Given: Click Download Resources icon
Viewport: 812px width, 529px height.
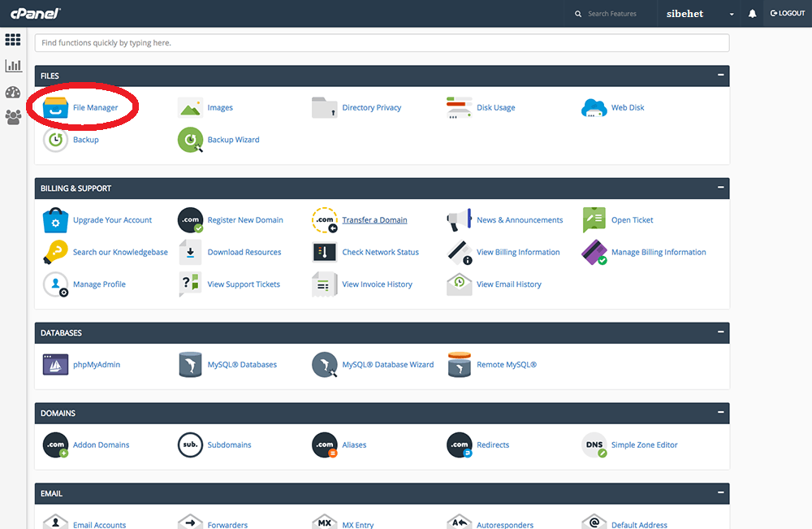Looking at the screenshot, I should tap(190, 253).
